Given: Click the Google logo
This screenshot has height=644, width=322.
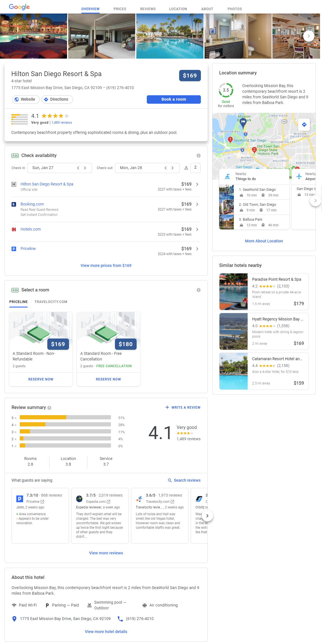Looking at the screenshot, I should point(19,7).
